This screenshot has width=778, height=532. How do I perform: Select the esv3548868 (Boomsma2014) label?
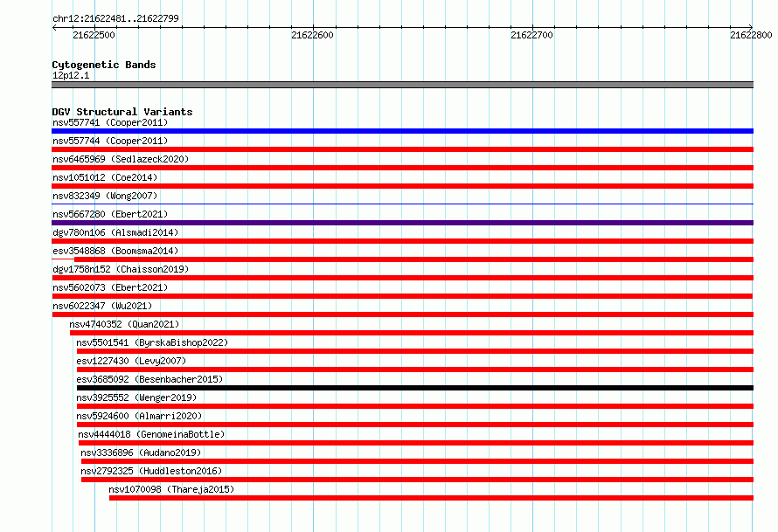pos(115,251)
